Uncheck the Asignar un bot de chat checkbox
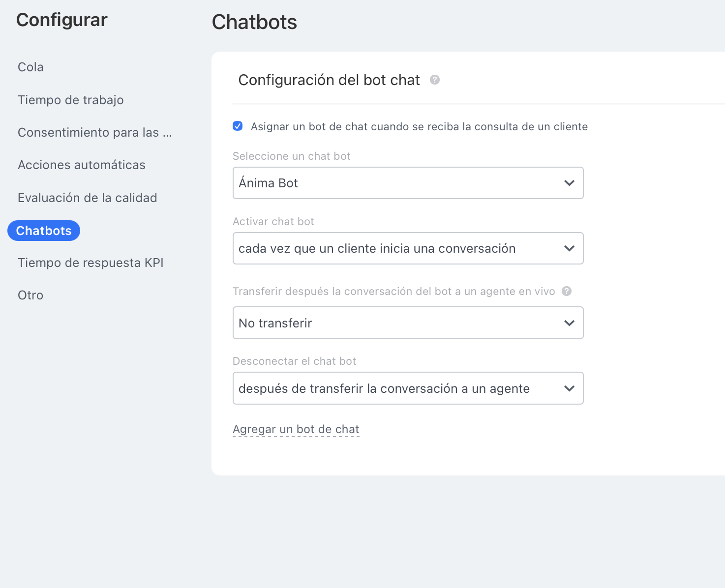The height and width of the screenshot is (588, 725). tap(238, 126)
